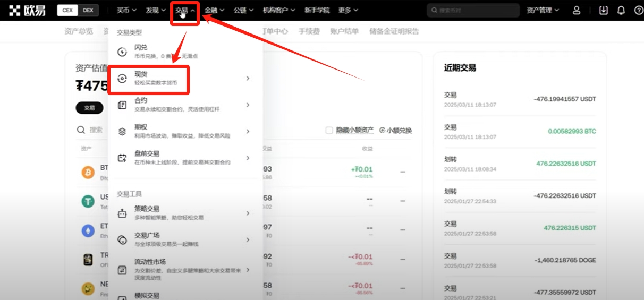
Task: Open the 金融 dropdown
Action: pos(214,10)
